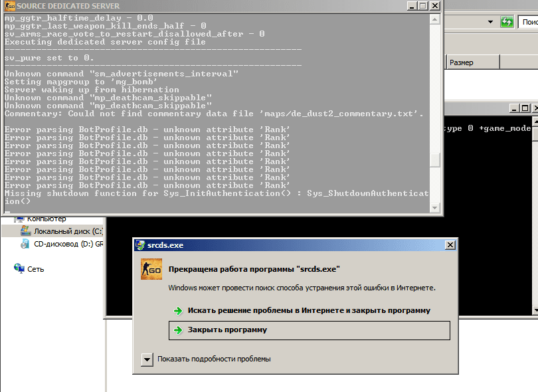Click the command prompt window's scroll up arrow
The height and width of the screenshot is (392, 538).
click(535, 121)
